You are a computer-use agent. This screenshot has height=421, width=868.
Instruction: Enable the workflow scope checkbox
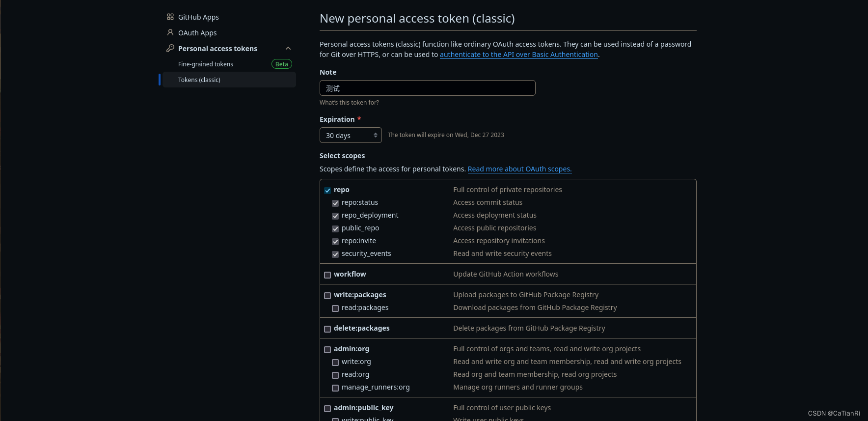click(x=327, y=275)
